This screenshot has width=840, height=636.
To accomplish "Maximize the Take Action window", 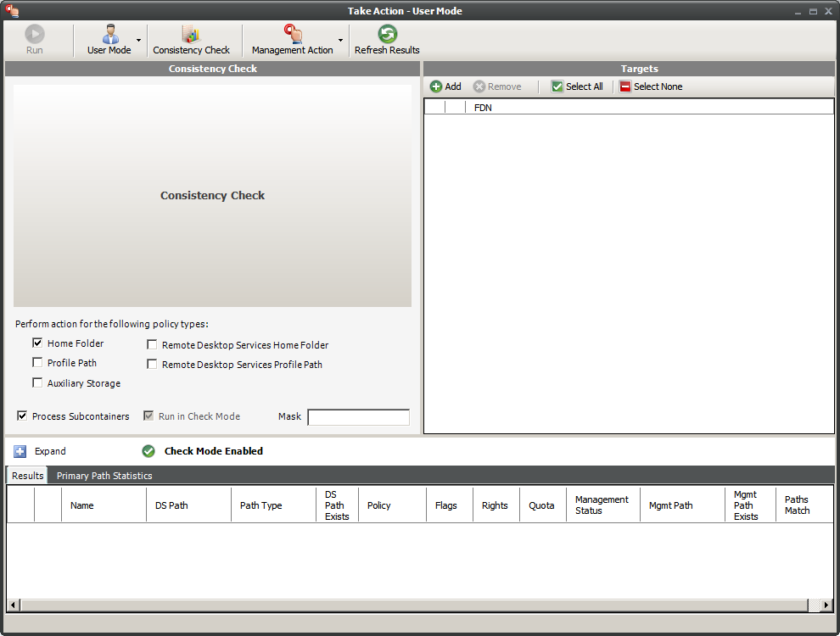I will click(x=813, y=11).
